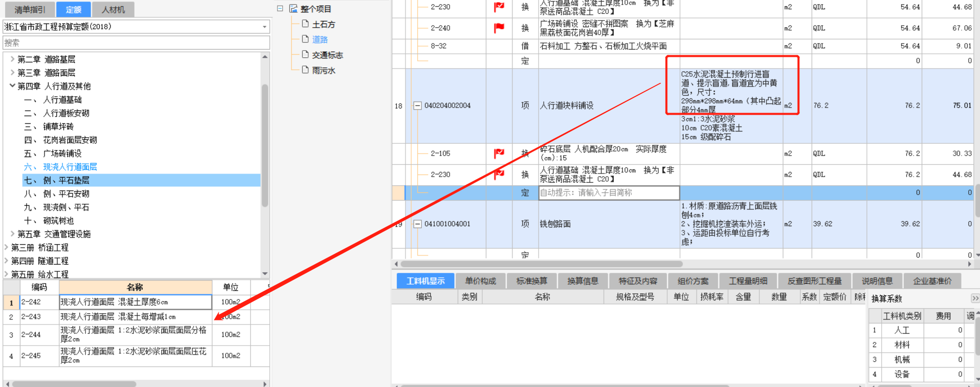
Task: Select 二、人行道板安砌 tree item
Action: pos(56,113)
